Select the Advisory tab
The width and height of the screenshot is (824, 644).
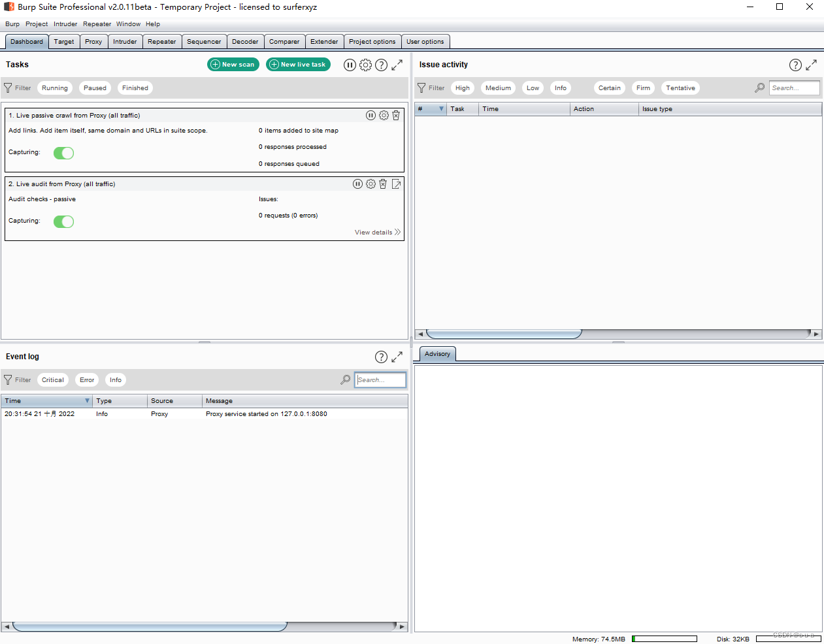[437, 354]
